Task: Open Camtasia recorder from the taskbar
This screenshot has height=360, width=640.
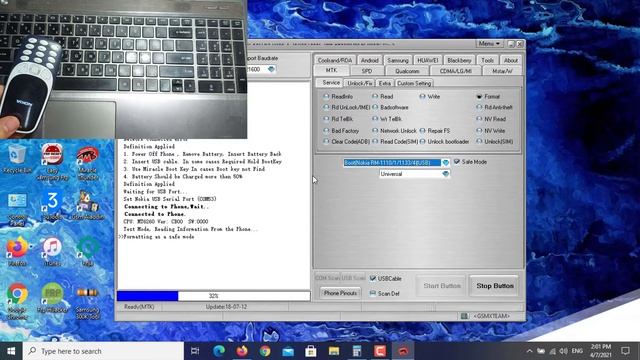Action: pos(380,351)
